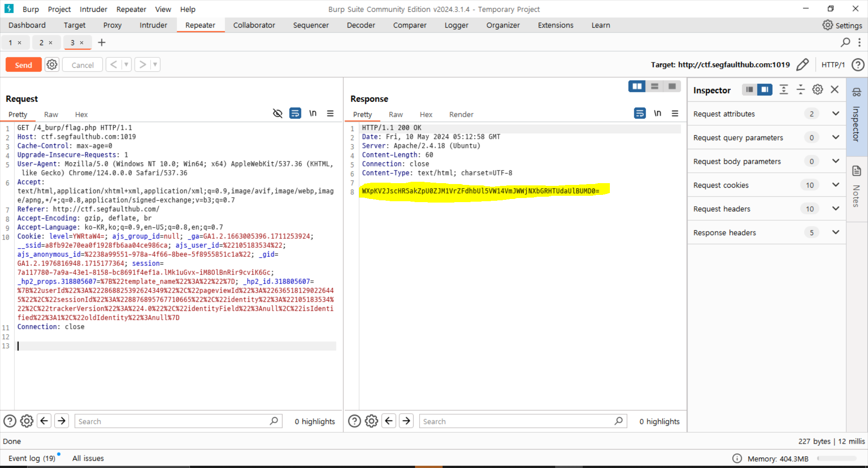
Task: Click the HTTP/1 protocol selector
Action: coord(833,65)
